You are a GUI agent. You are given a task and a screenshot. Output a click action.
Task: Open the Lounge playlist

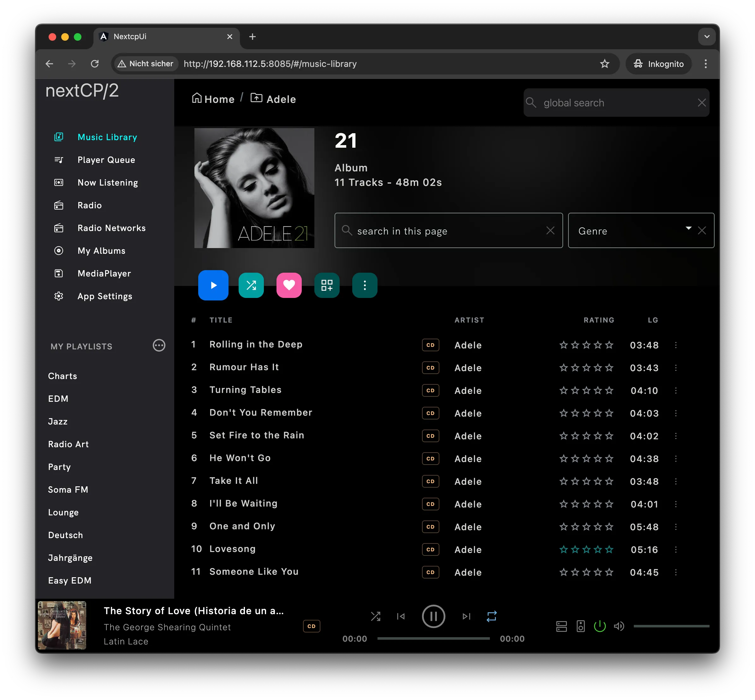point(63,513)
